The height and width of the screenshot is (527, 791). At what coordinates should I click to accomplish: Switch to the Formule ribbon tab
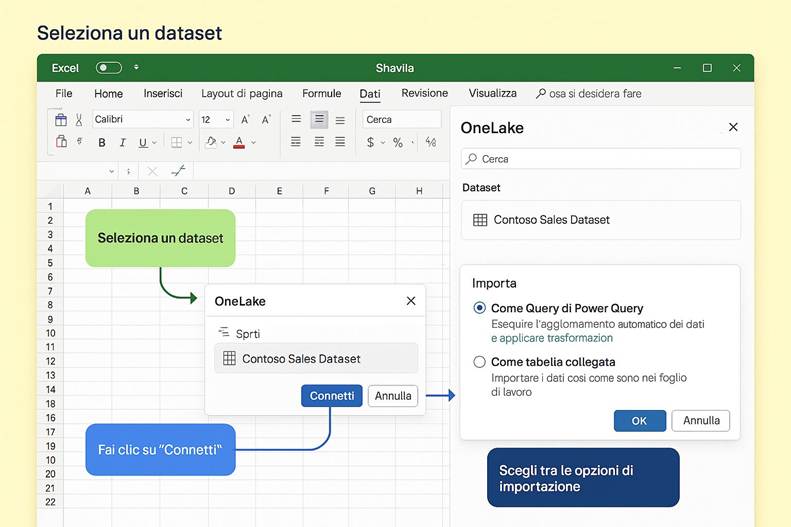[x=321, y=93]
